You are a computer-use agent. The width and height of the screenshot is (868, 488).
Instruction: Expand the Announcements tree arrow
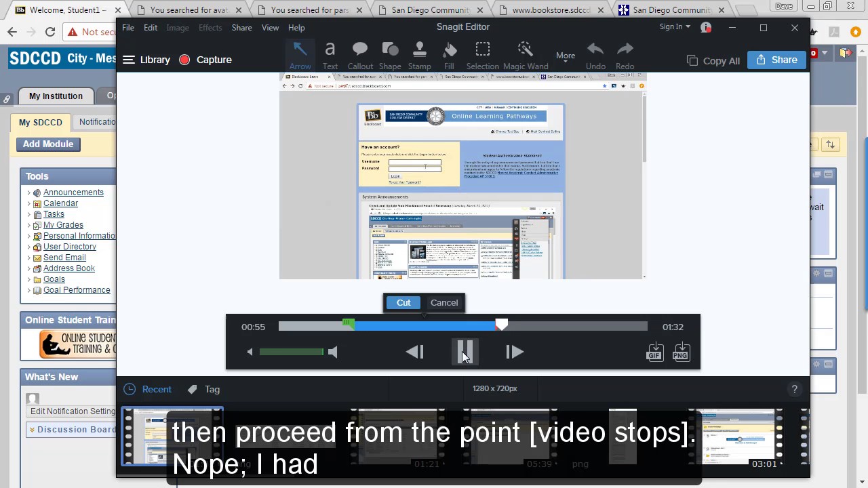click(28, 192)
